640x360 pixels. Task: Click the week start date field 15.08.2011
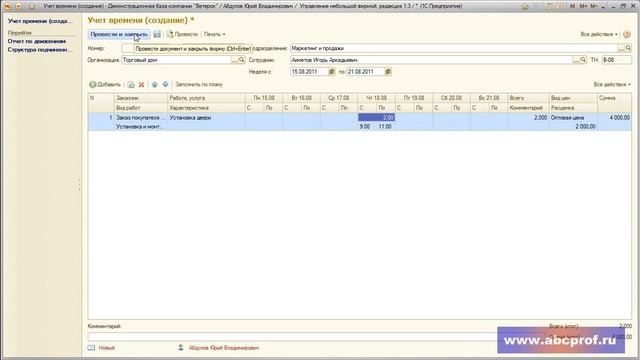point(309,72)
